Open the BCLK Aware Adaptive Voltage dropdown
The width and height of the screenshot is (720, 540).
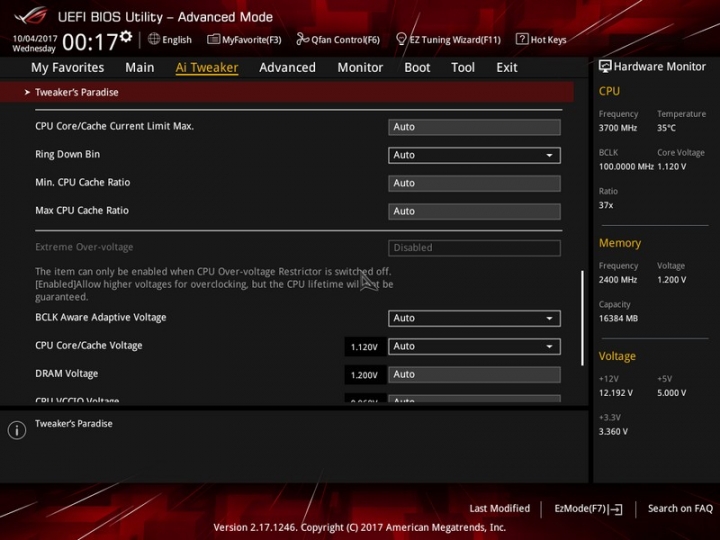(474, 318)
